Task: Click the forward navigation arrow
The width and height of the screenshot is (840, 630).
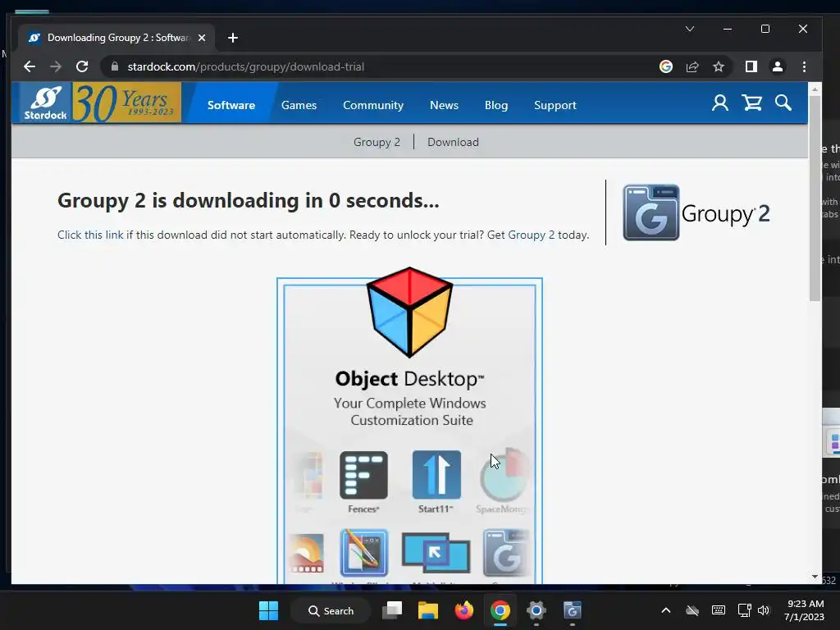Action: pyautogui.click(x=56, y=66)
